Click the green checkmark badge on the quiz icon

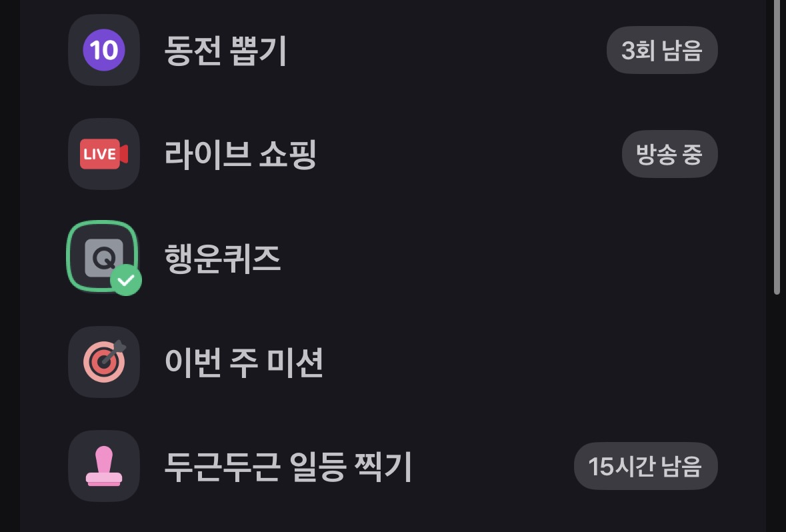tap(126, 280)
